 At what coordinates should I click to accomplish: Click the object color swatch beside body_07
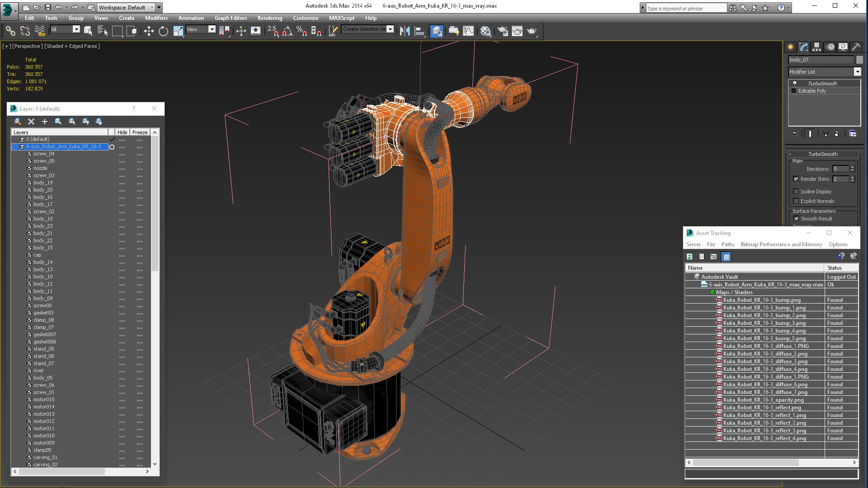point(859,59)
